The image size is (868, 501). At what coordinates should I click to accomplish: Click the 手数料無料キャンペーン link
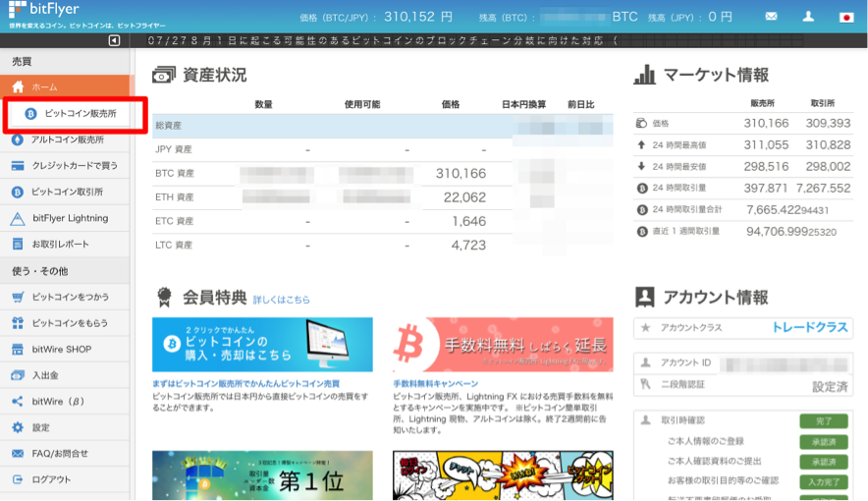[436, 384]
